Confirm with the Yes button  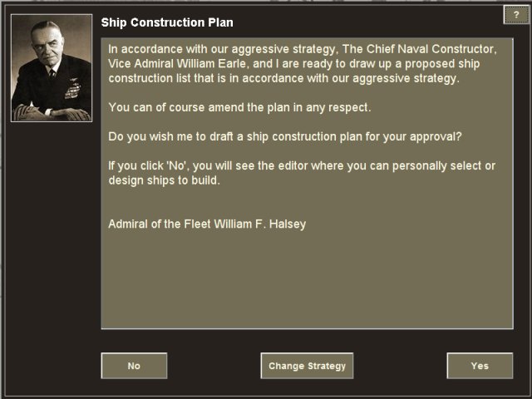click(480, 366)
